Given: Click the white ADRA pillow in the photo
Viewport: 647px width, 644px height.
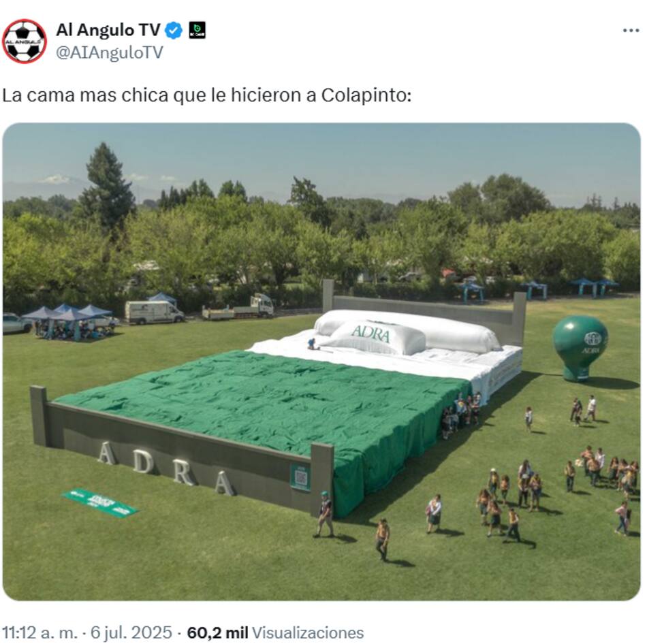Looking at the screenshot, I should pos(375,338).
